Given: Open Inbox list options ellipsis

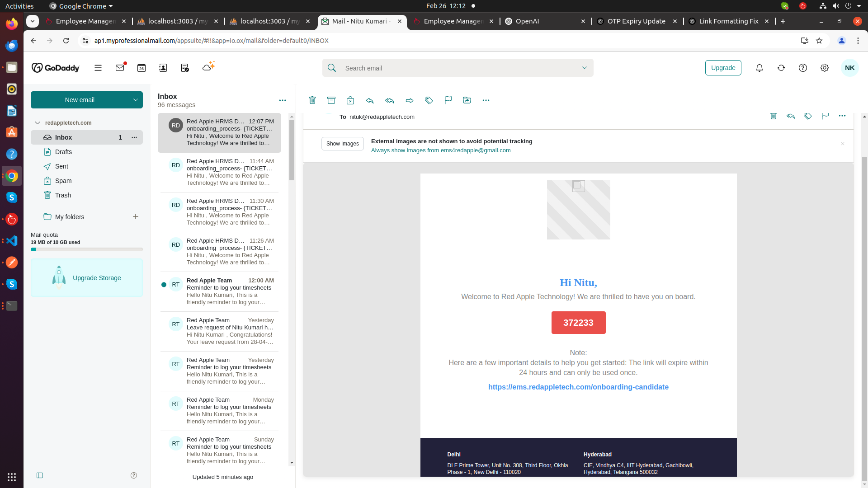Looking at the screenshot, I should (x=283, y=100).
